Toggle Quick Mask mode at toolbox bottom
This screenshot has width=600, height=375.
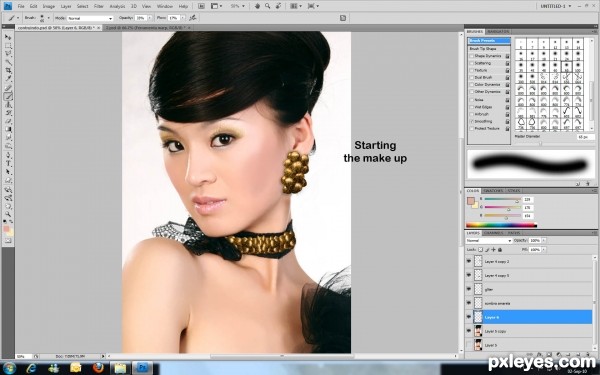click(8, 241)
